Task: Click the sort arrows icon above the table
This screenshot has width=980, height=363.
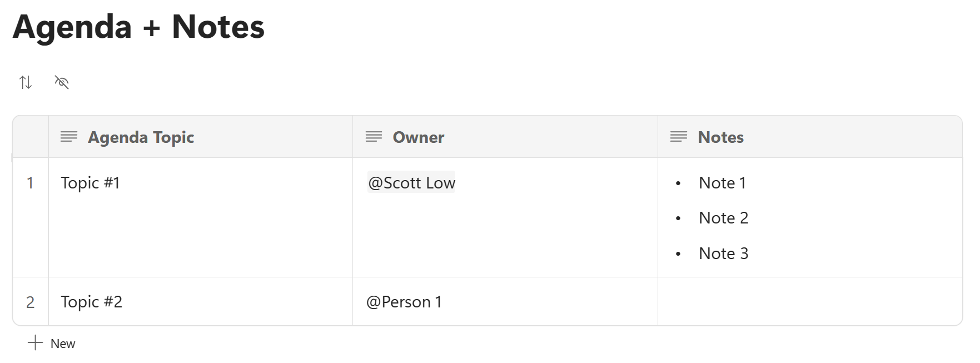Action: coord(26,82)
